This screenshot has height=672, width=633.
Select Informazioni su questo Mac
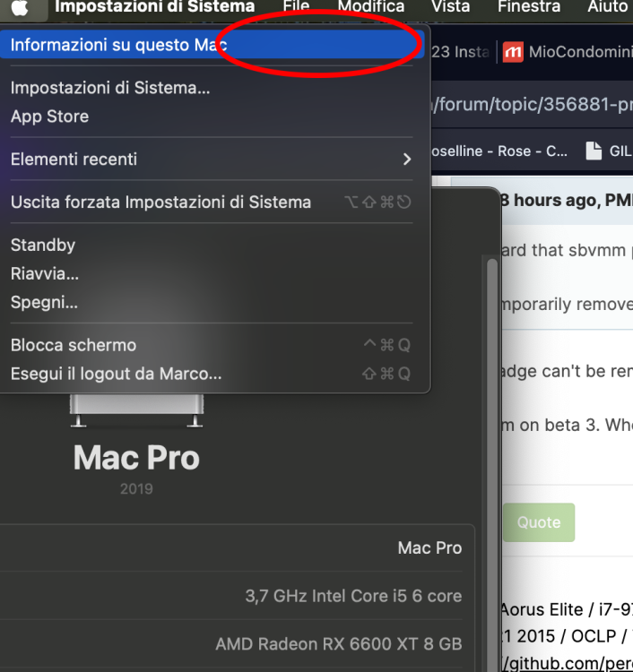(x=212, y=45)
